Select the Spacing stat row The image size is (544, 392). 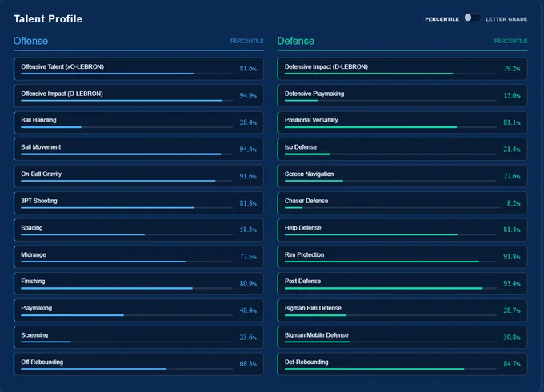138,230
